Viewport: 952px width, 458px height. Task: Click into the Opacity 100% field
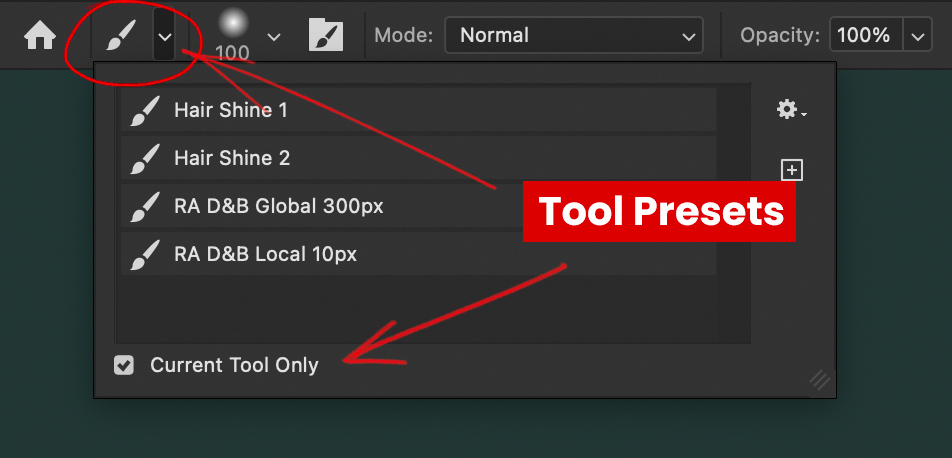(x=866, y=35)
